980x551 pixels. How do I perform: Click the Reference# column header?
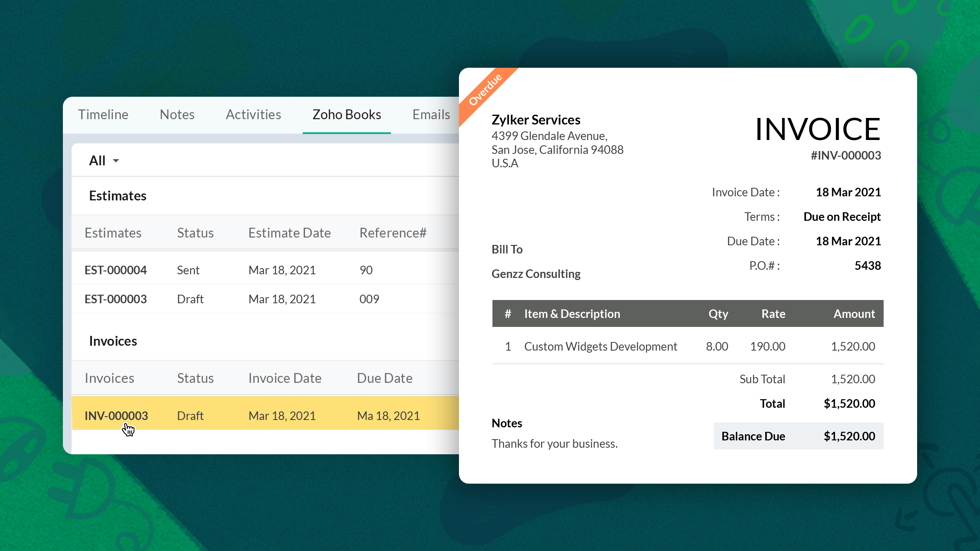pyautogui.click(x=393, y=233)
